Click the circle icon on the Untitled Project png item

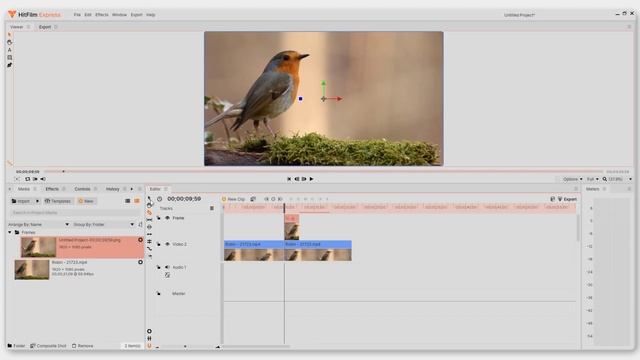140,240
